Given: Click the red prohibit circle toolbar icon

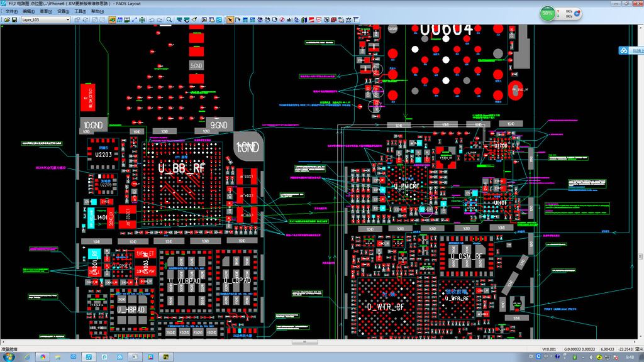Looking at the screenshot, I should pyautogui.click(x=282, y=19).
